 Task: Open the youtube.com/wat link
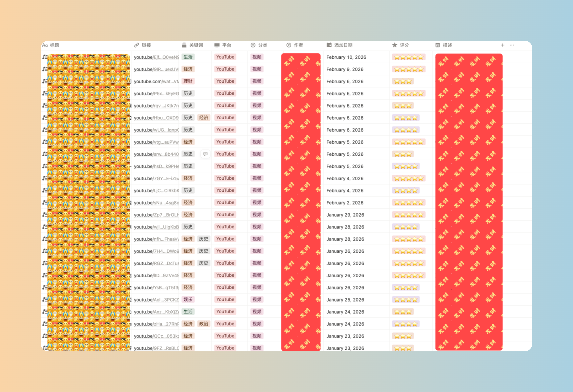(156, 81)
